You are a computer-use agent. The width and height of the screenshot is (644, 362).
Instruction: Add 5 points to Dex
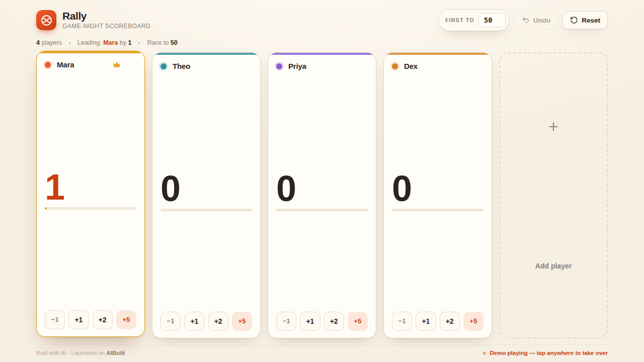pos(473,321)
